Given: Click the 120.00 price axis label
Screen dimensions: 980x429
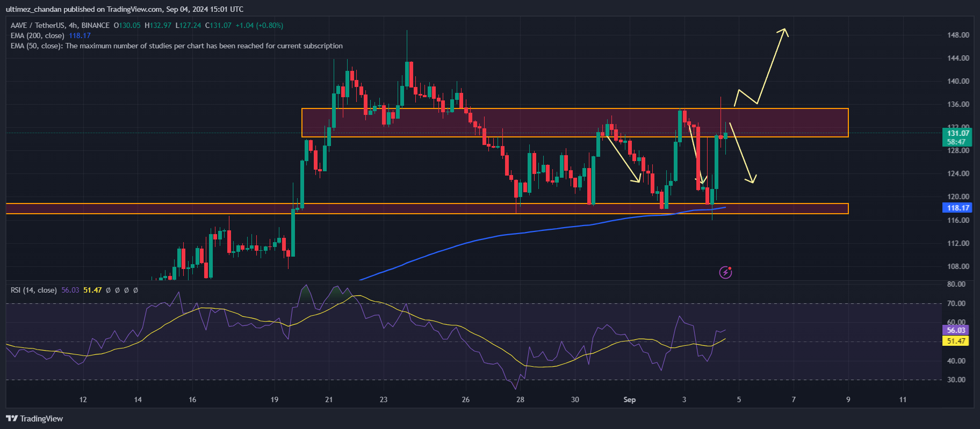Looking at the screenshot, I should [x=958, y=197].
